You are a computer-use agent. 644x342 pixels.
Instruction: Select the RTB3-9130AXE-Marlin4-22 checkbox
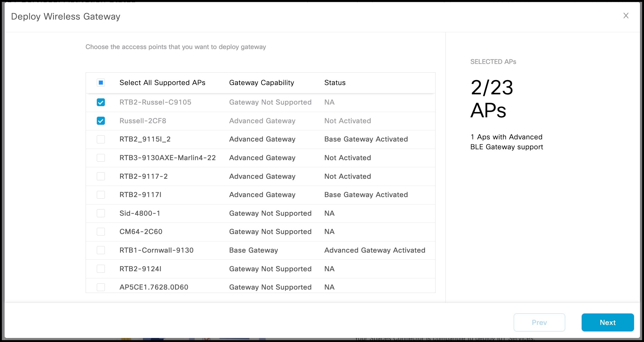point(101,158)
